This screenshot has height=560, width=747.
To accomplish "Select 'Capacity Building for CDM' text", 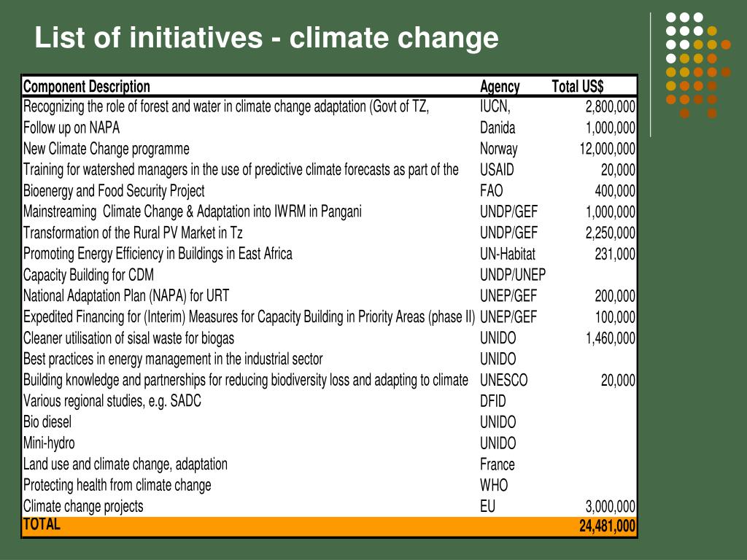I will coord(88,275).
